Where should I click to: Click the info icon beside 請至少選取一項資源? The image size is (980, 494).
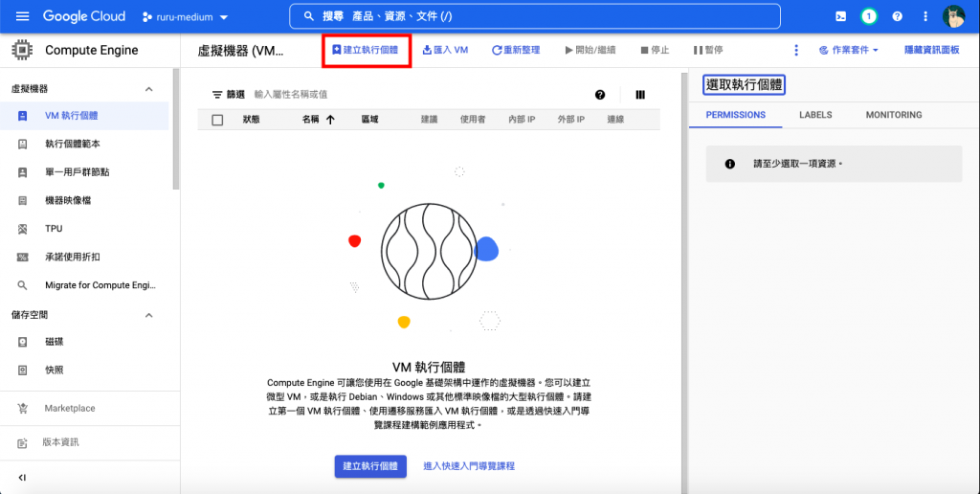pos(730,164)
